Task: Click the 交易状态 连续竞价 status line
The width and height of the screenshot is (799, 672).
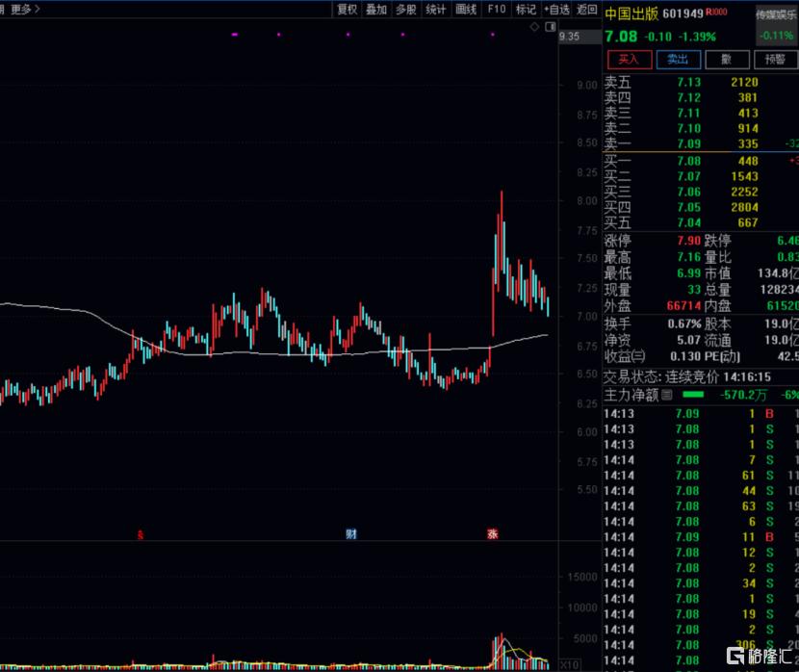Action: click(x=687, y=377)
